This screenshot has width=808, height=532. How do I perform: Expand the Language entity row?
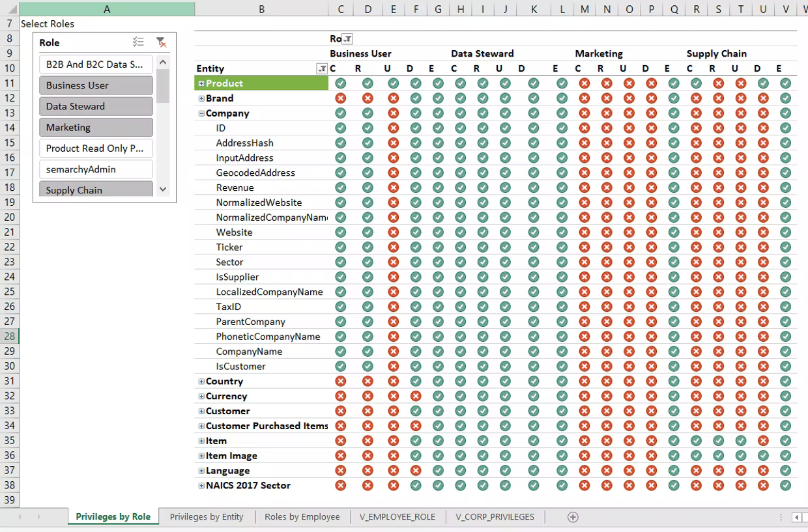(x=201, y=471)
